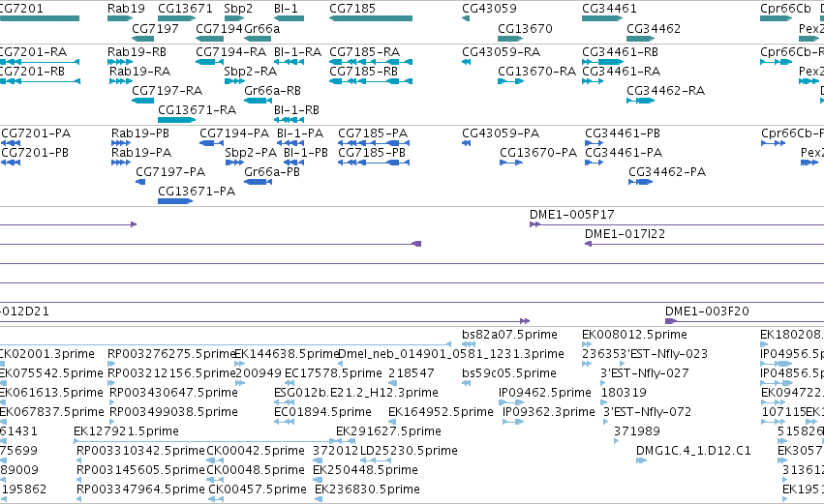824x504 pixels.
Task: Open the CG13670 gene label
Action: 525,28
